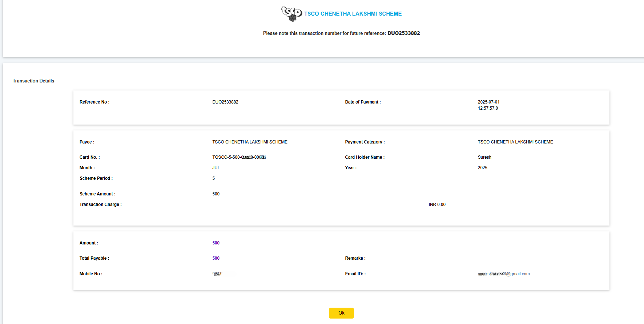Click the TSCO CHENETHA LAKSHMI SCHEME header title
This screenshot has width=644, height=324.
[x=353, y=14]
